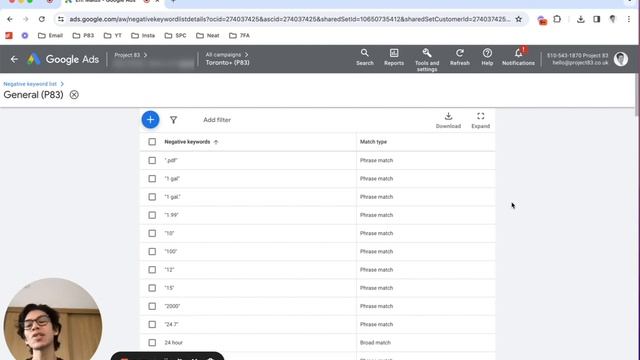This screenshot has height=360, width=640.
Task: View site information icon in address bar
Action: click(x=61, y=19)
